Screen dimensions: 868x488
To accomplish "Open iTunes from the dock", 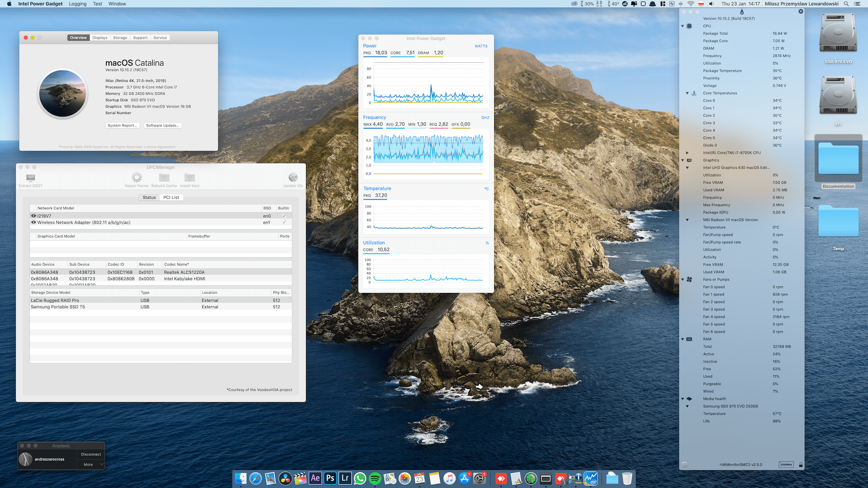I will [x=449, y=478].
